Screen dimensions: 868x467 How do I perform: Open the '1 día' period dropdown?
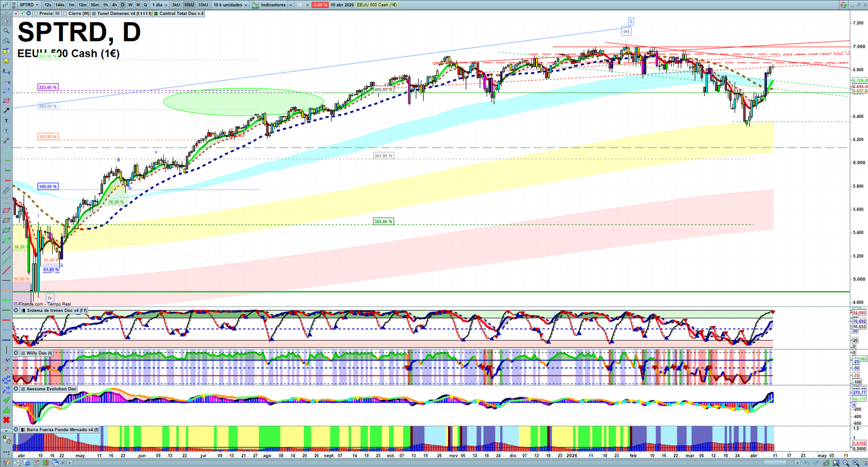[159, 5]
